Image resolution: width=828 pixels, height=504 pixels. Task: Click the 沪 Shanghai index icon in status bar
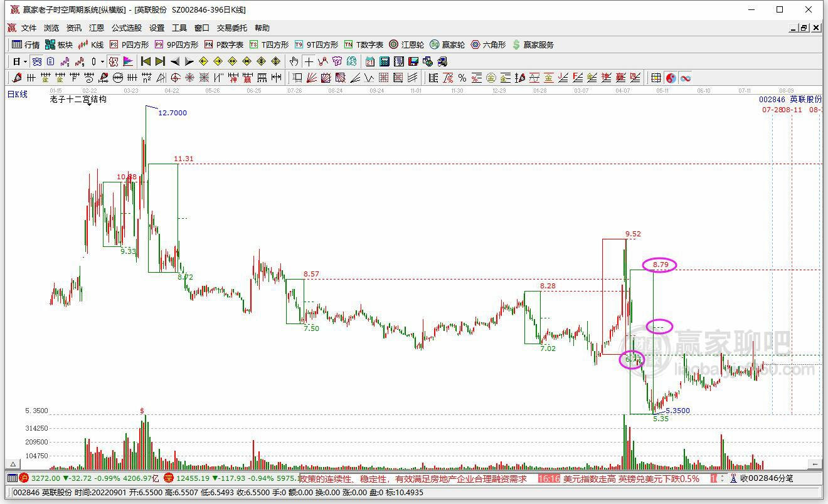coord(24,478)
